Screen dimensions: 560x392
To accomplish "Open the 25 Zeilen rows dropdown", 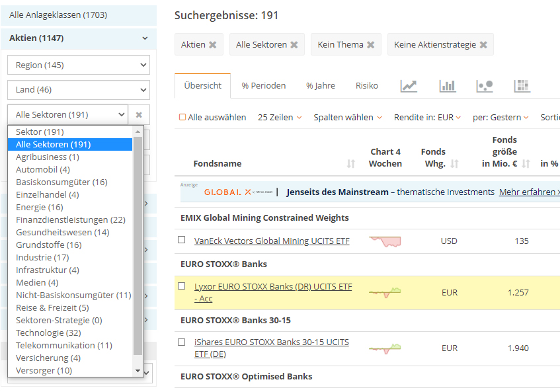I will (280, 118).
